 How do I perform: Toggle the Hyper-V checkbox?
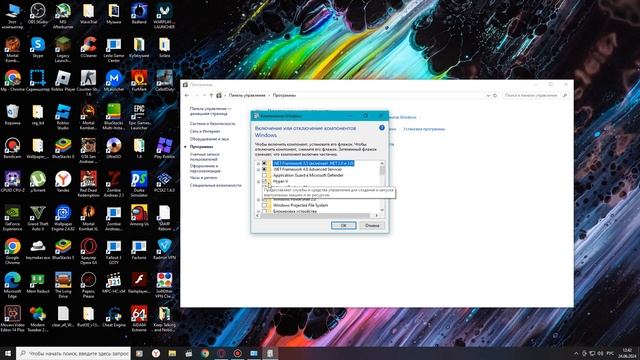(264, 181)
